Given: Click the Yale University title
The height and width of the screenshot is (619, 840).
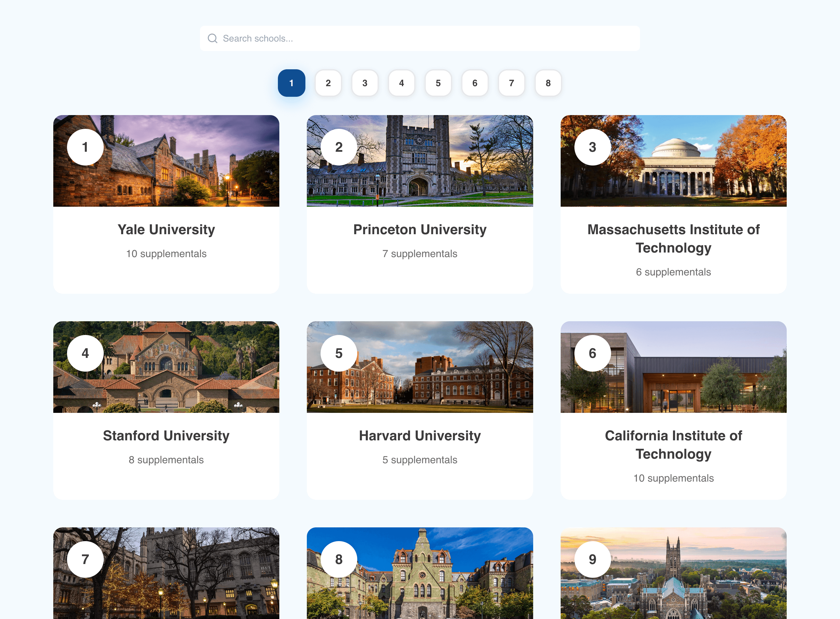Looking at the screenshot, I should click(166, 229).
